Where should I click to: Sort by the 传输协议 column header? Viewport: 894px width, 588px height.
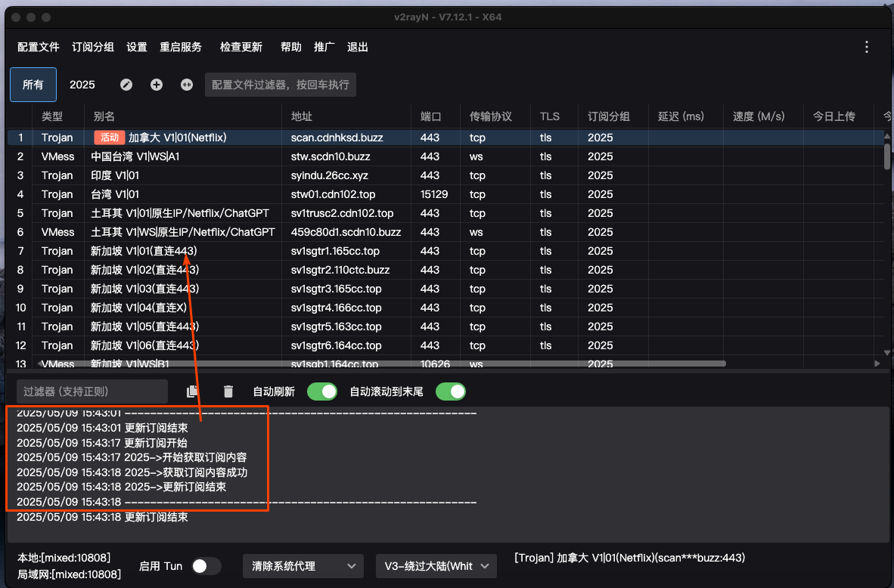click(x=495, y=116)
